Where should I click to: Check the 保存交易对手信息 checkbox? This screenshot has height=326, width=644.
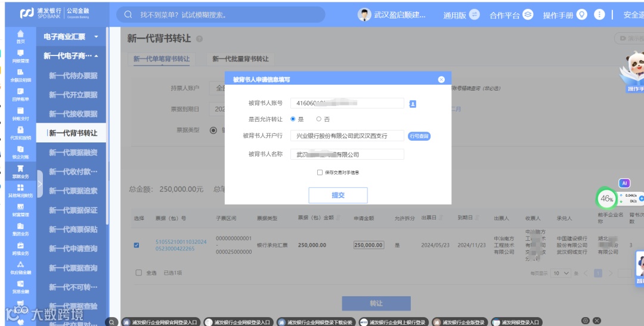320,172
